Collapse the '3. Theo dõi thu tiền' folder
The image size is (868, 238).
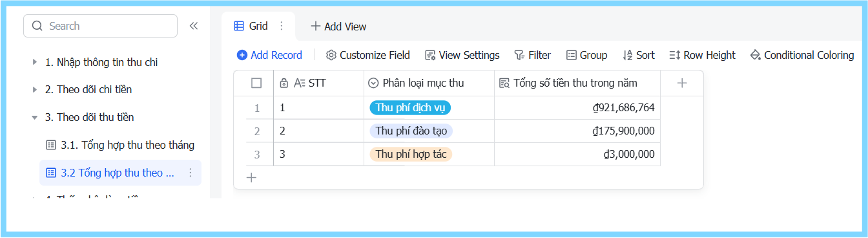[x=35, y=117]
